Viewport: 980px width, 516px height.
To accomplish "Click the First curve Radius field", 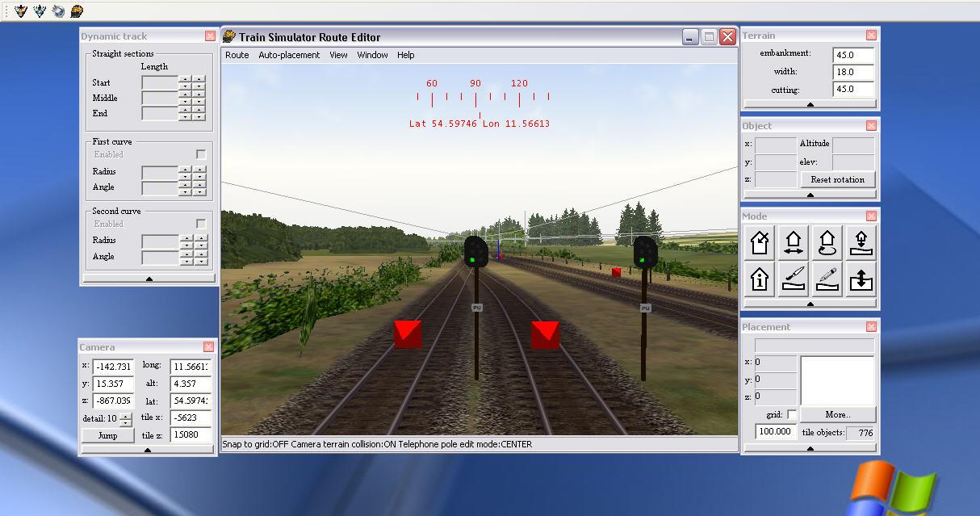I will 160,172.
